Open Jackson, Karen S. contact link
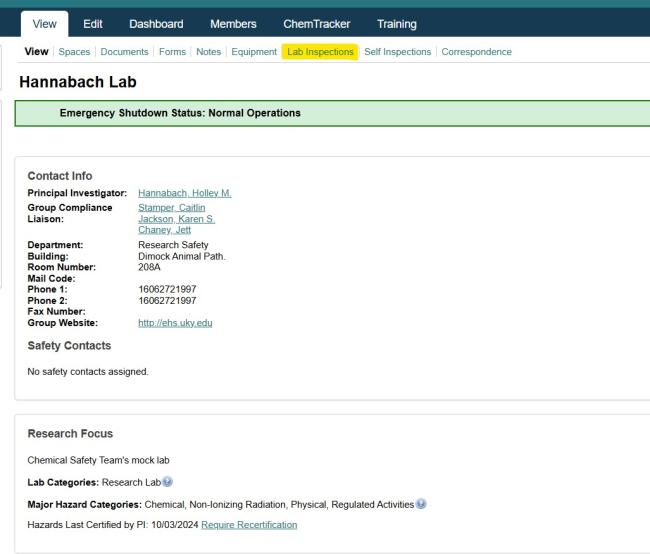650x554 pixels. [x=176, y=219]
